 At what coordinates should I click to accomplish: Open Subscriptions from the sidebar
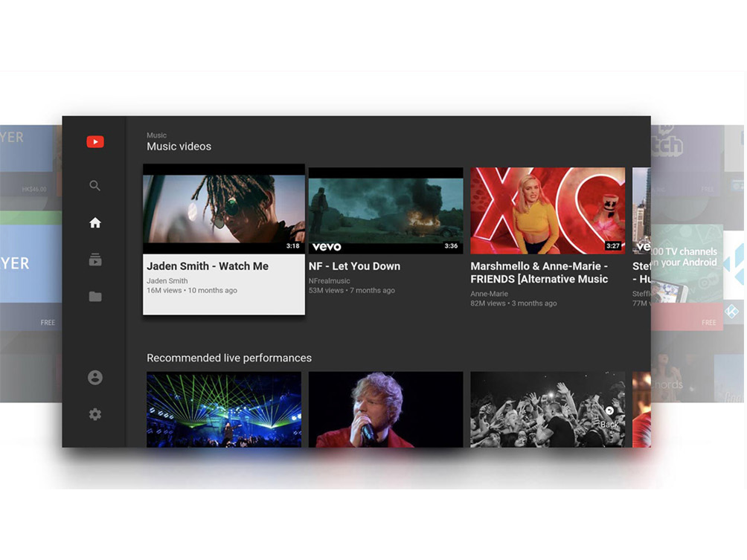coord(94,260)
